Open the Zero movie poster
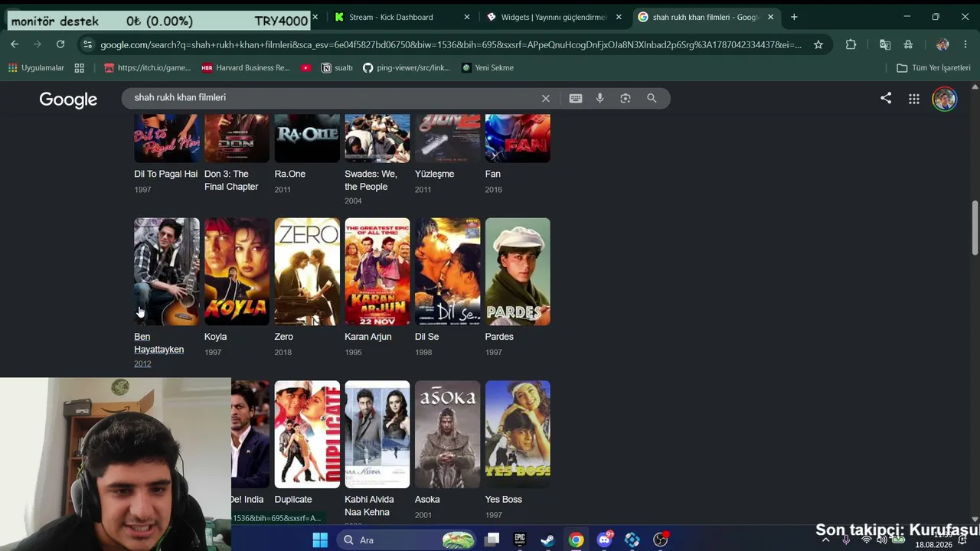The height and width of the screenshot is (551, 980). (x=307, y=272)
